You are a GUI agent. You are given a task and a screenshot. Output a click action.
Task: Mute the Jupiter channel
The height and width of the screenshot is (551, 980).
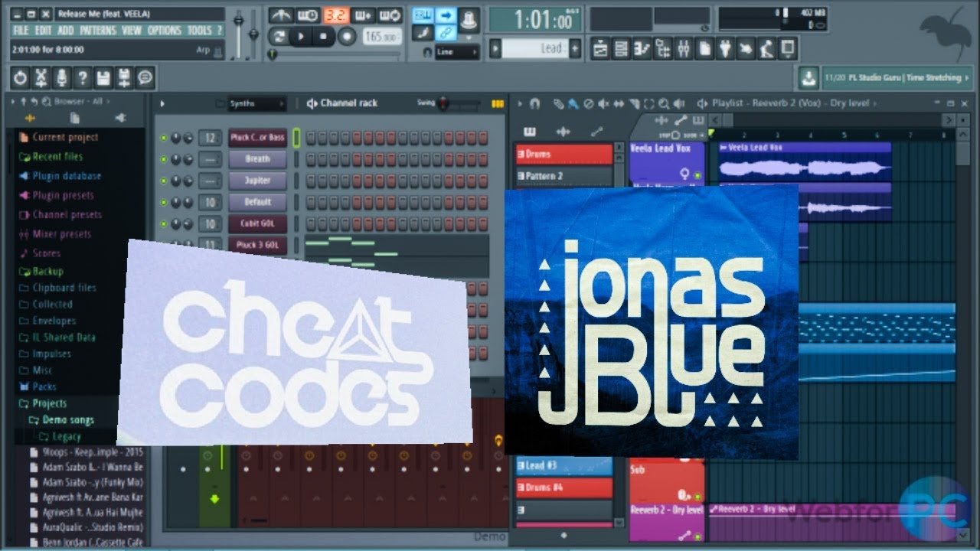(x=163, y=181)
